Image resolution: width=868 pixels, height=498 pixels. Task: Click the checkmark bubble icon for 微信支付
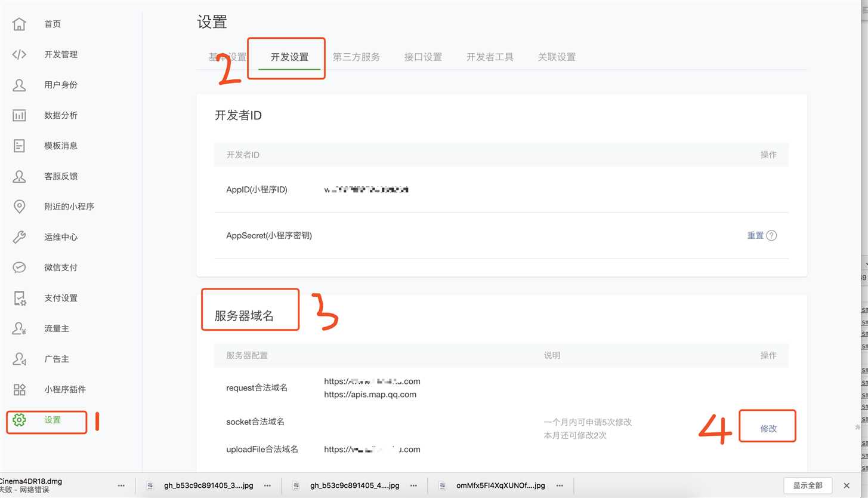[x=19, y=268]
